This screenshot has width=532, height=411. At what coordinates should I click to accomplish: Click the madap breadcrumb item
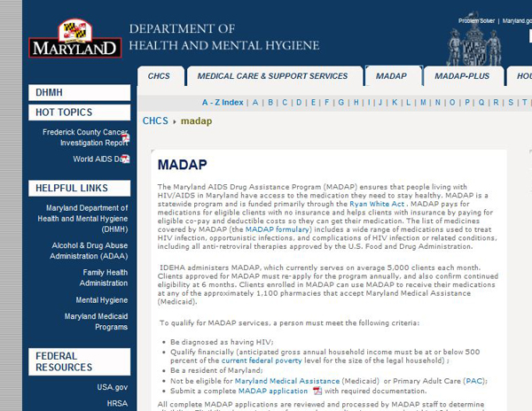(197, 121)
